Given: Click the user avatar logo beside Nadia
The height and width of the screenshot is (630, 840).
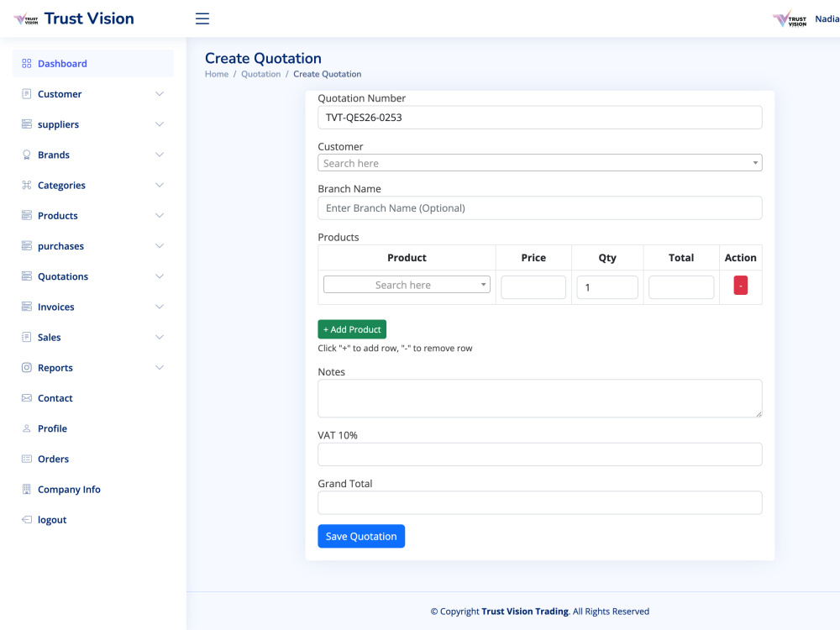Looking at the screenshot, I should coord(790,19).
